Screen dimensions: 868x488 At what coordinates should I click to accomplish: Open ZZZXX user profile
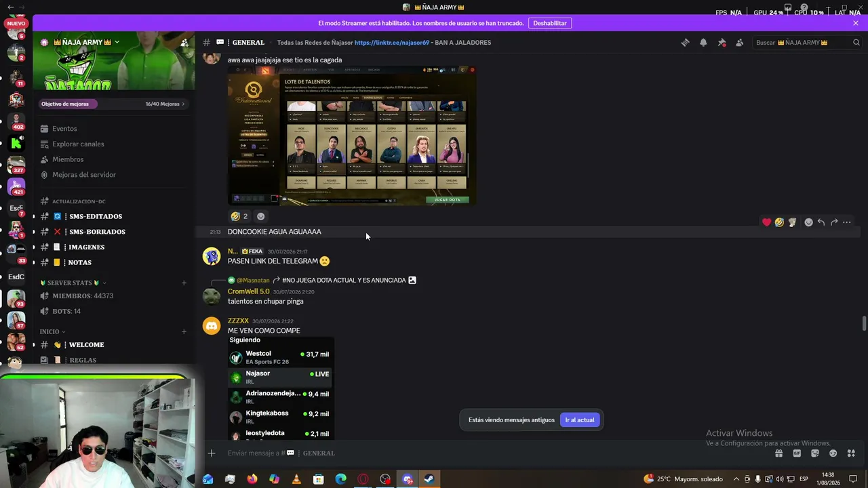(x=238, y=321)
